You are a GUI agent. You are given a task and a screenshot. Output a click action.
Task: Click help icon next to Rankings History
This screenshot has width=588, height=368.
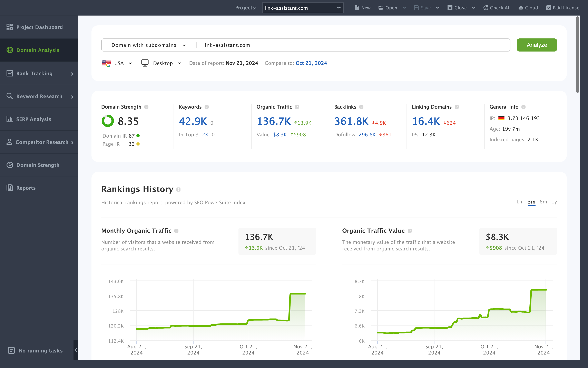point(178,189)
